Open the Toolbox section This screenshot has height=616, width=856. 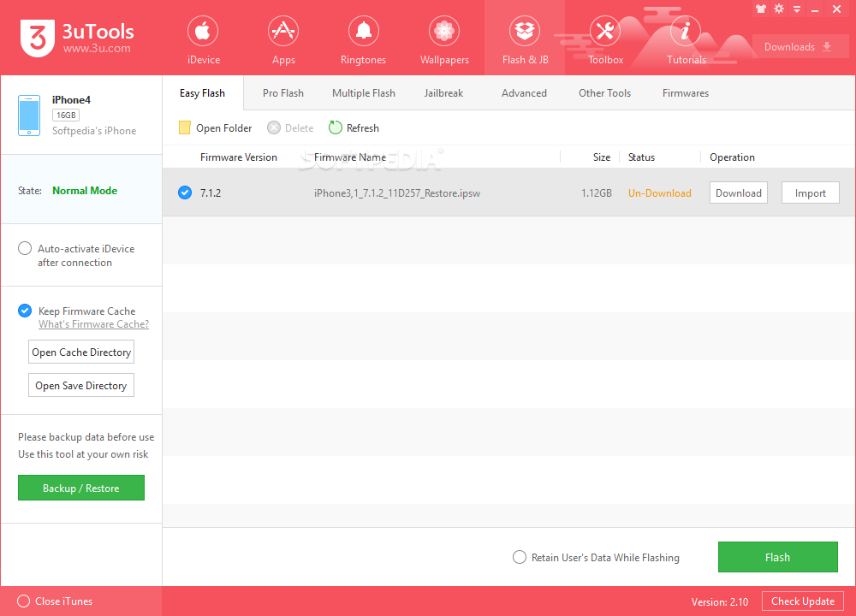tap(605, 40)
